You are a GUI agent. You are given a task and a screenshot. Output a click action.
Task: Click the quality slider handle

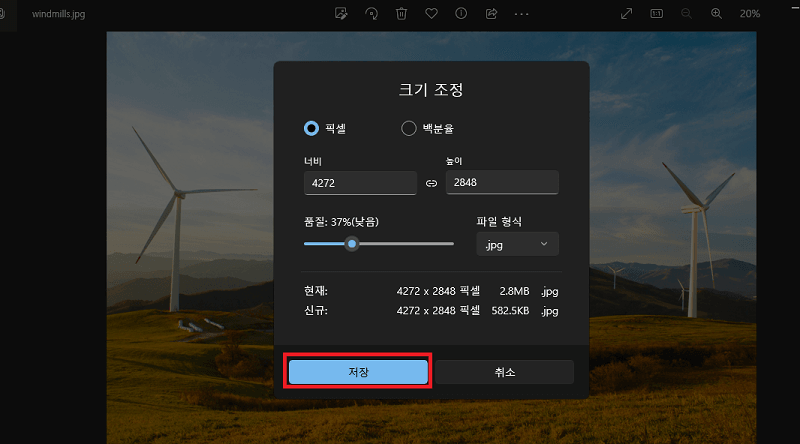pyautogui.click(x=352, y=244)
